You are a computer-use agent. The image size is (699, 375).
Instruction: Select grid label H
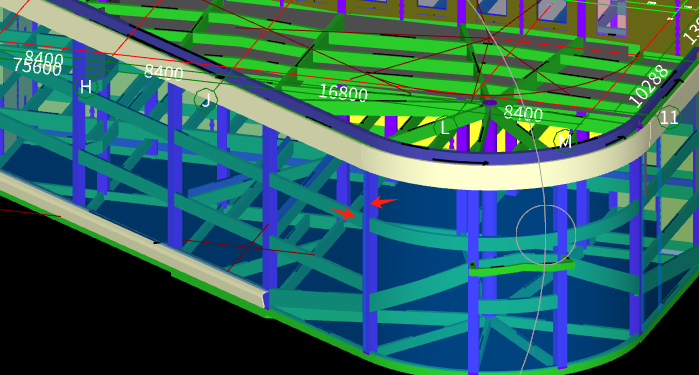coord(86,87)
